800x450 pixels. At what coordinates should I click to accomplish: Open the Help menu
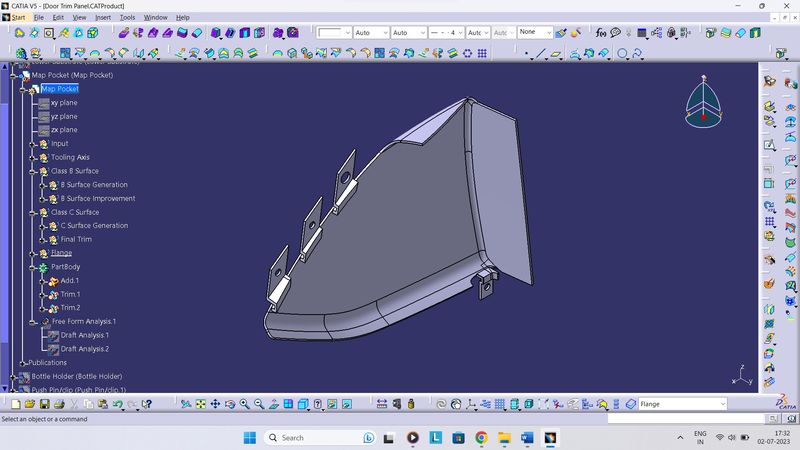coord(182,17)
